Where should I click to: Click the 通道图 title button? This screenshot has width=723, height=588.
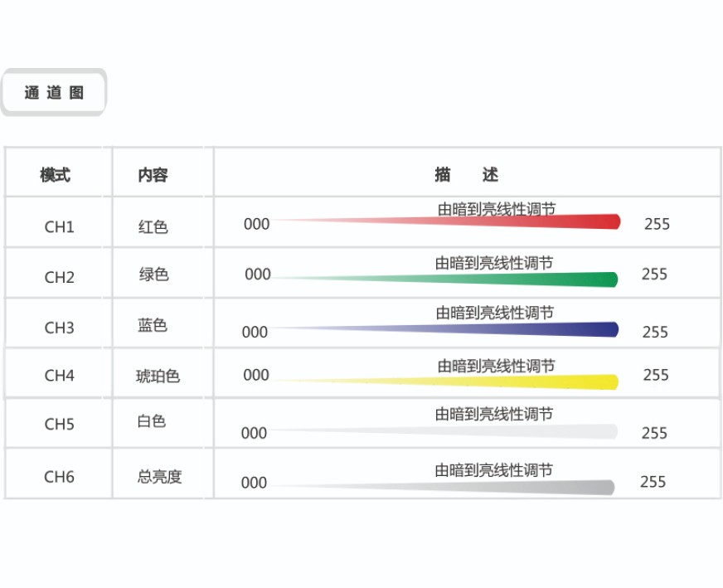[x=54, y=92]
